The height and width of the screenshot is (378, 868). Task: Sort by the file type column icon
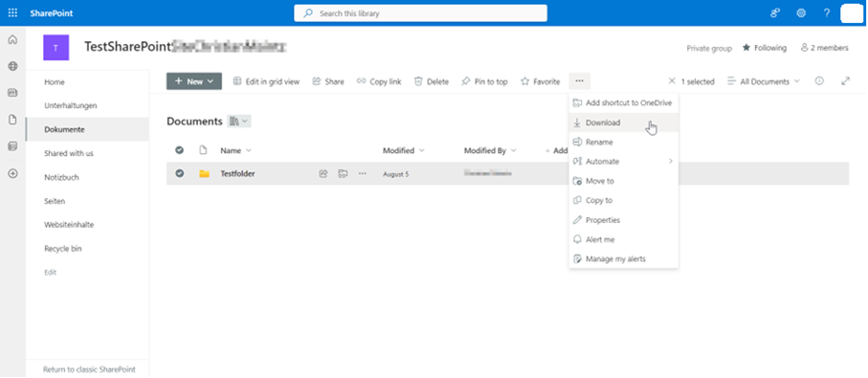pos(203,150)
